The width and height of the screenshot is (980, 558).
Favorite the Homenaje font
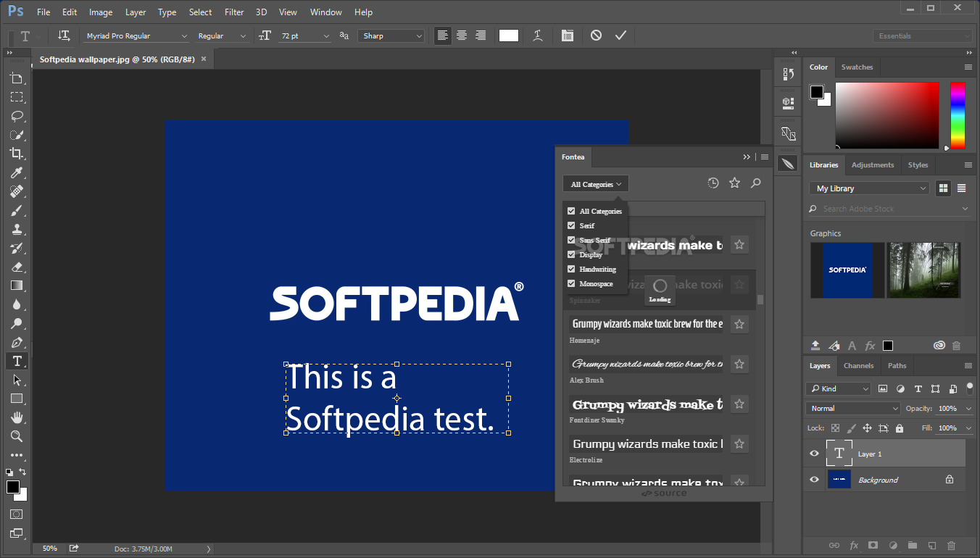(739, 324)
